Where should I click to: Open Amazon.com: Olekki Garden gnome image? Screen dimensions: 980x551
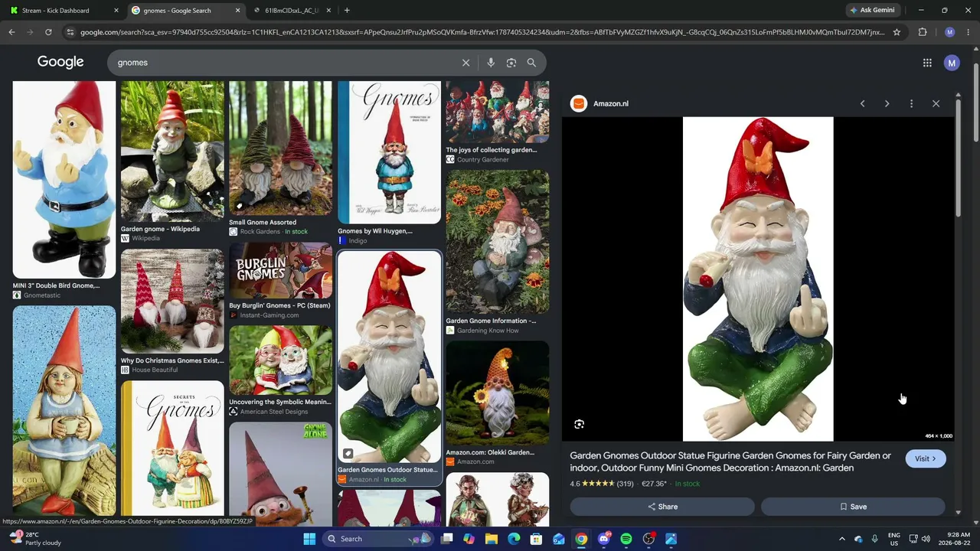click(x=498, y=393)
